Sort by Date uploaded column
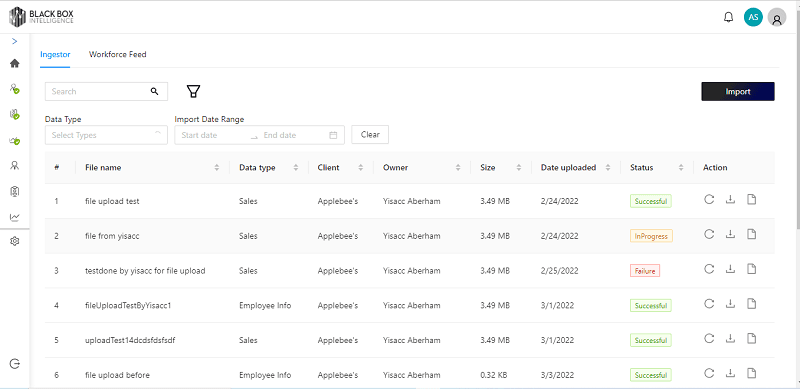This screenshot has height=389, width=800. 608,167
